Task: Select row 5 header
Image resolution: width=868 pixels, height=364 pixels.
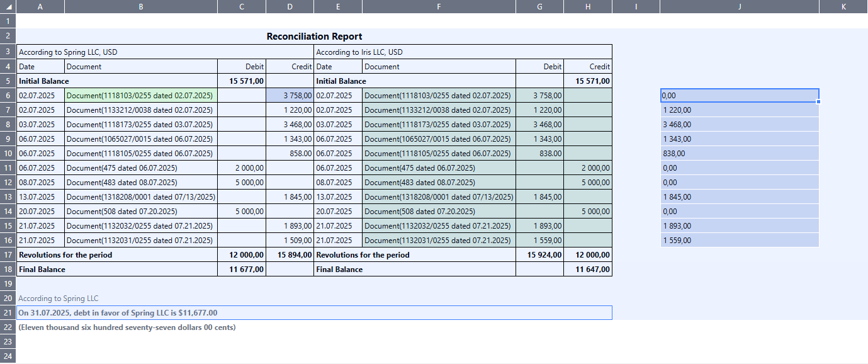Action: pos(8,81)
